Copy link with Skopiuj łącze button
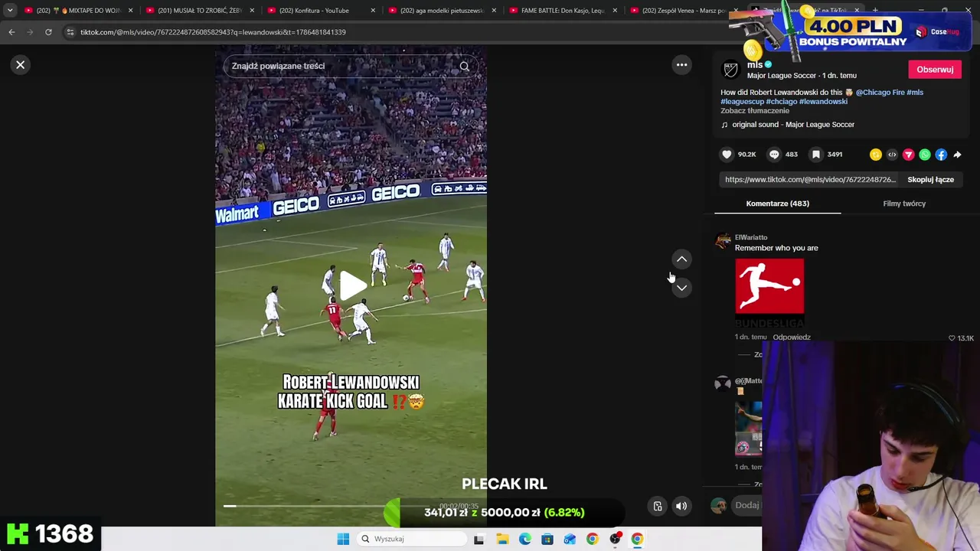The height and width of the screenshot is (551, 980). click(x=930, y=180)
